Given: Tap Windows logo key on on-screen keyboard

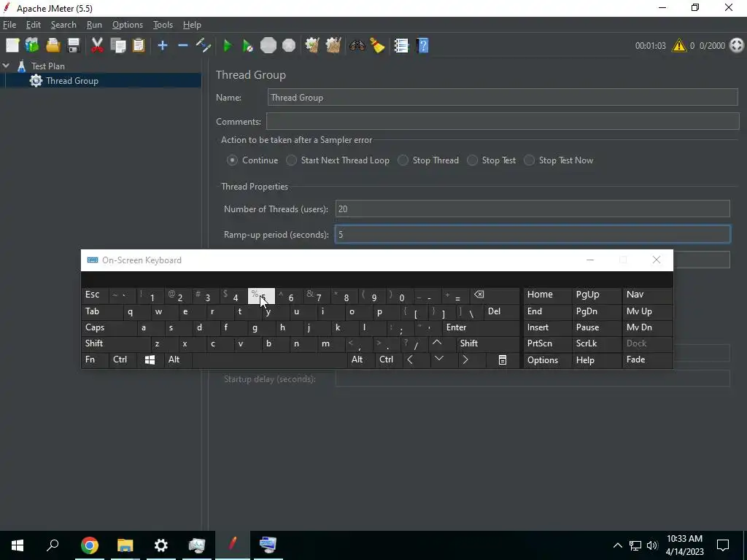Looking at the screenshot, I should click(x=150, y=360).
